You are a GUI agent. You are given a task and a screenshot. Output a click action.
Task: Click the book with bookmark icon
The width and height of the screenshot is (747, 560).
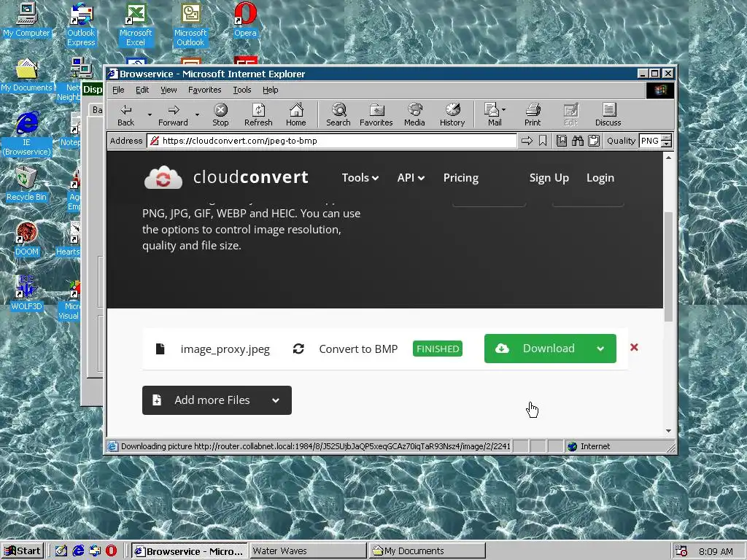point(562,141)
